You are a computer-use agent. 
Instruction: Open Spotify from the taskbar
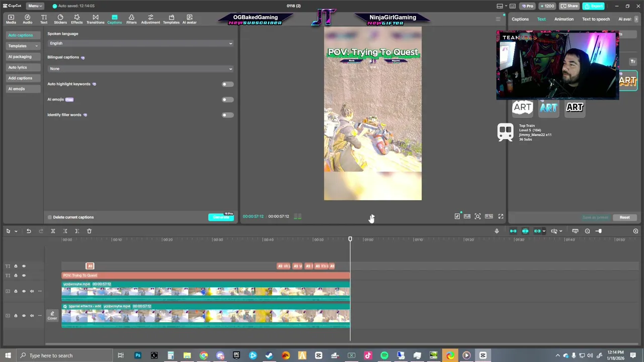click(384, 355)
